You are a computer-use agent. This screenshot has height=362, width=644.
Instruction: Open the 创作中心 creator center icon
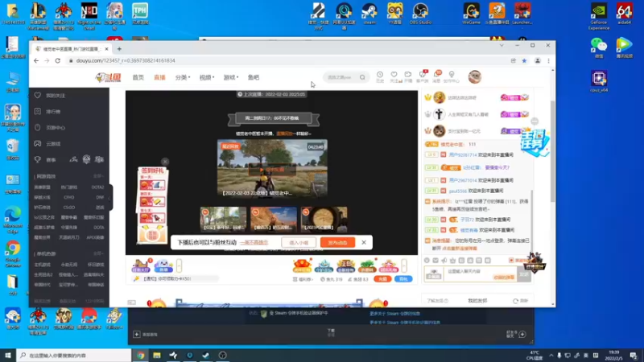coord(452,76)
